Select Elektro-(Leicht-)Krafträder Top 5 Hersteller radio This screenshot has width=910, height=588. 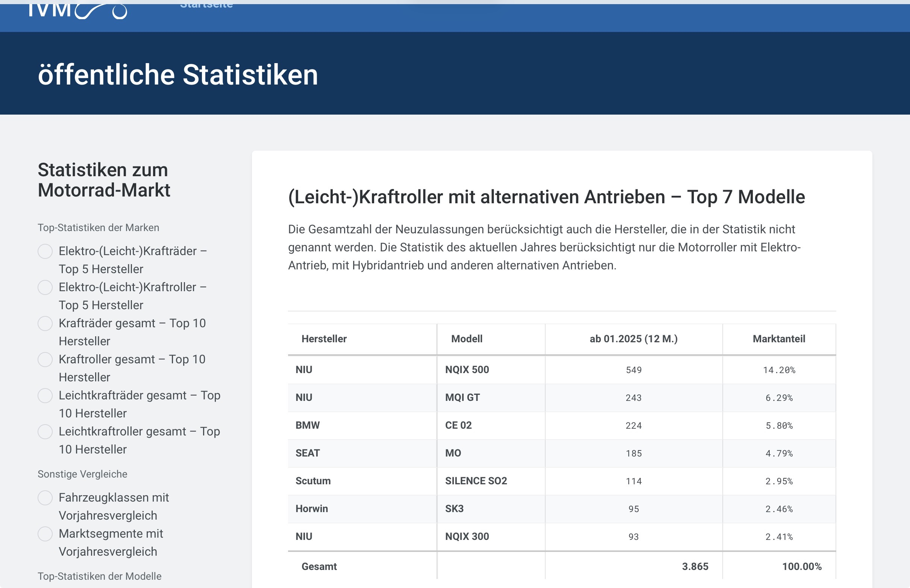point(45,251)
